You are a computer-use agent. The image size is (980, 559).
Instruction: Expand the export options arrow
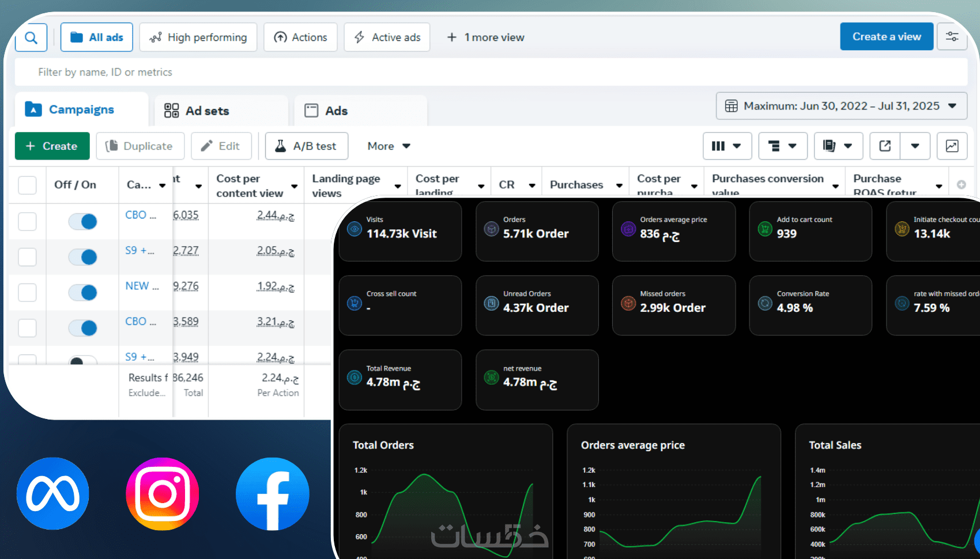pyautogui.click(x=915, y=146)
